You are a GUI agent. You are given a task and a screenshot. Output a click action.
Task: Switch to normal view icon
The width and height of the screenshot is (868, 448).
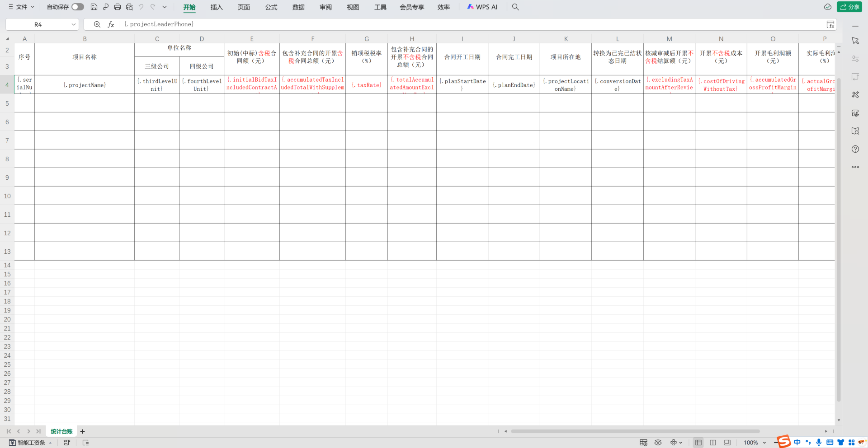coord(698,443)
